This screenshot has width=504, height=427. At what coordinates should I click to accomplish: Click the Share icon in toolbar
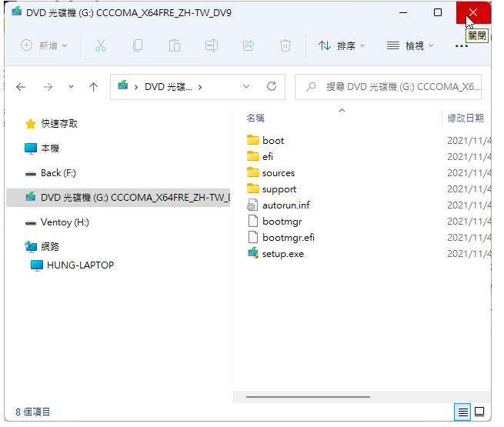(249, 45)
